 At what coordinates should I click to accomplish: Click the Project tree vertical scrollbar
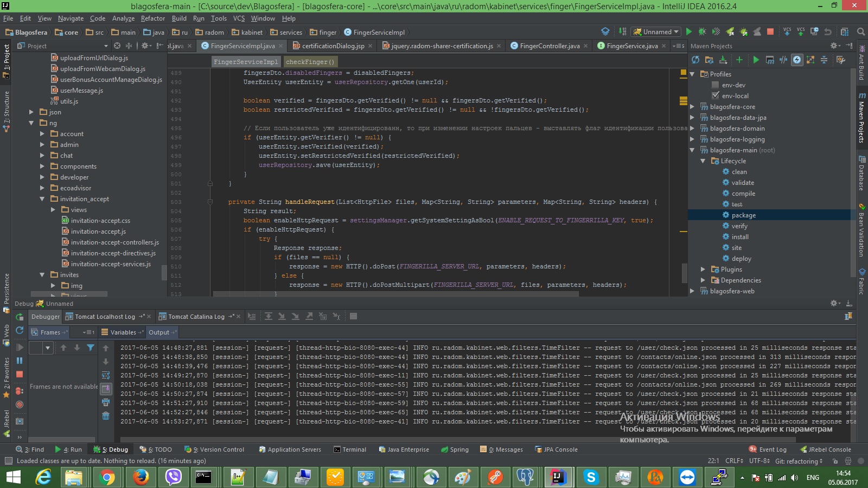click(x=164, y=273)
